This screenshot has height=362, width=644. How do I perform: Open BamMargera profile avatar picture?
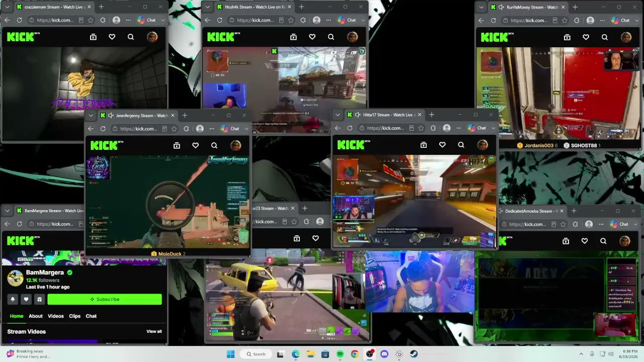point(15,278)
